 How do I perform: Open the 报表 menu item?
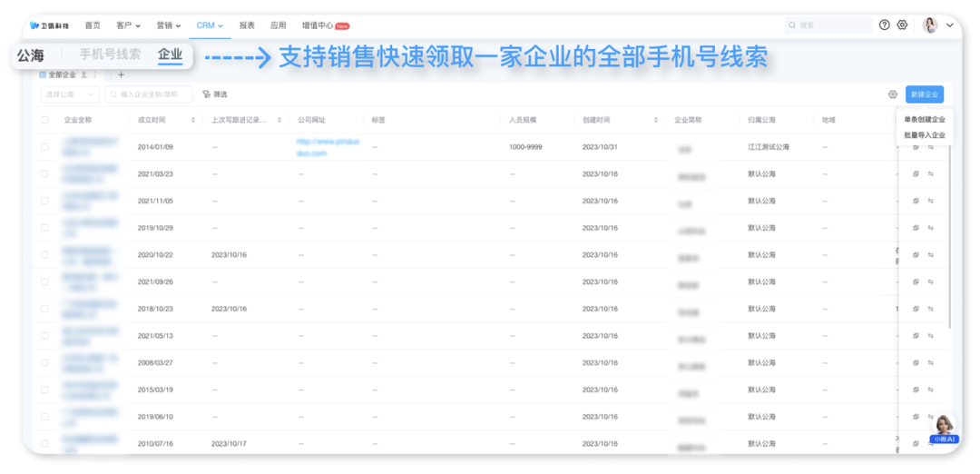[247, 25]
